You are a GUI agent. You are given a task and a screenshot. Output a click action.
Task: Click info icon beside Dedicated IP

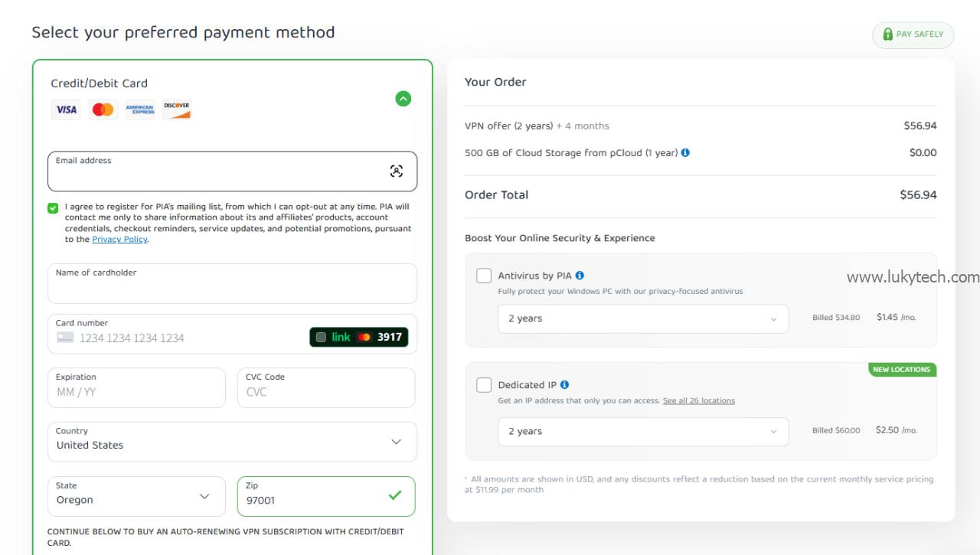(x=564, y=385)
